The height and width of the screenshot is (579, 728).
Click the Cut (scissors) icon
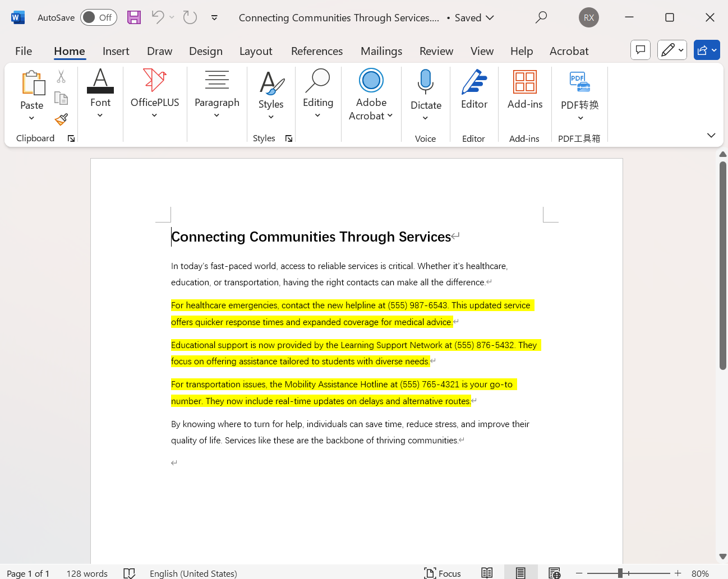point(61,76)
